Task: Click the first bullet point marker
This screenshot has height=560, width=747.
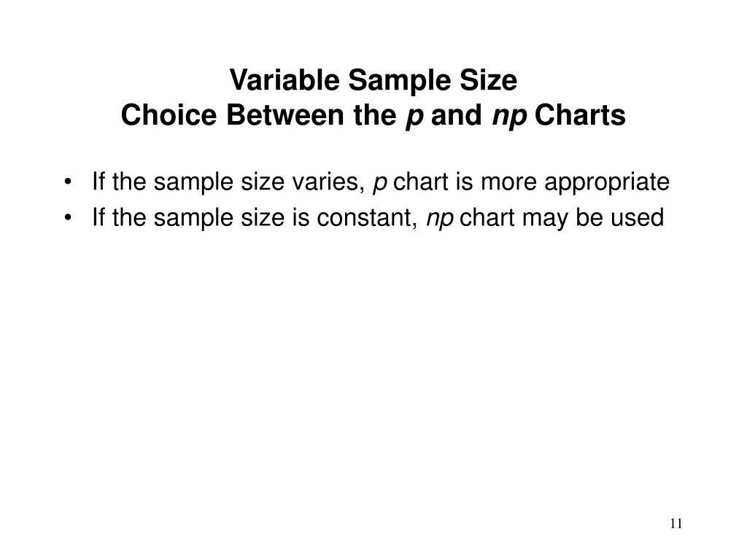Action: (x=68, y=183)
